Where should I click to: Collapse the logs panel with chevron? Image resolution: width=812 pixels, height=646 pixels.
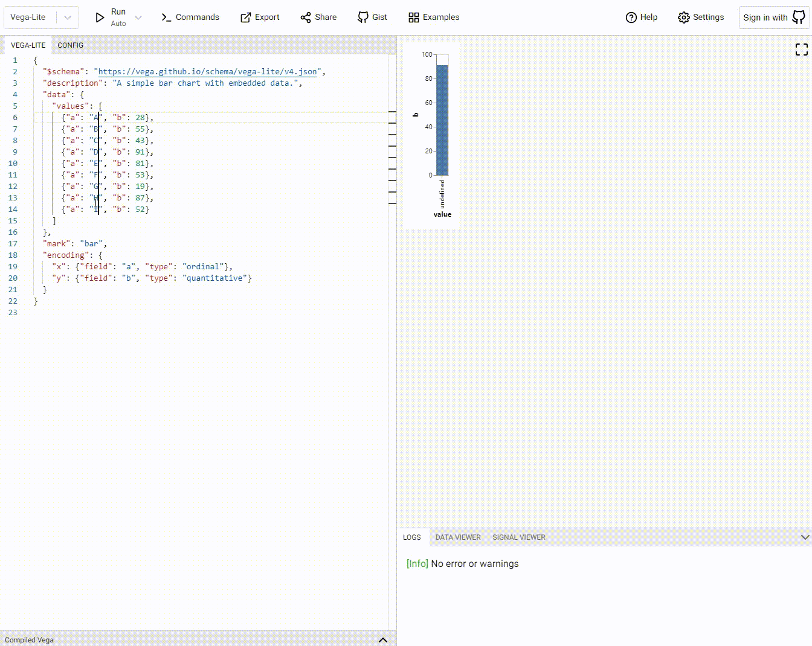tap(805, 537)
